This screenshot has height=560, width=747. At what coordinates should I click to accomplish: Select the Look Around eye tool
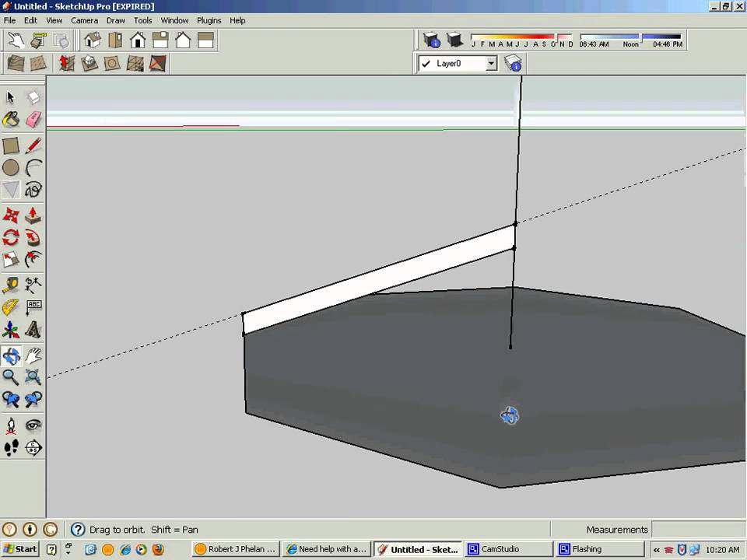click(33, 425)
